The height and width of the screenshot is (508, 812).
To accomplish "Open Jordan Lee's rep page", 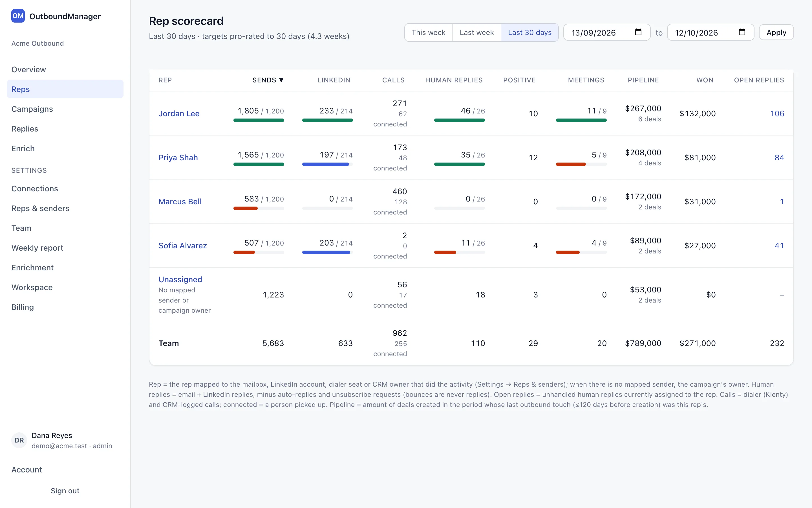I will [179, 113].
